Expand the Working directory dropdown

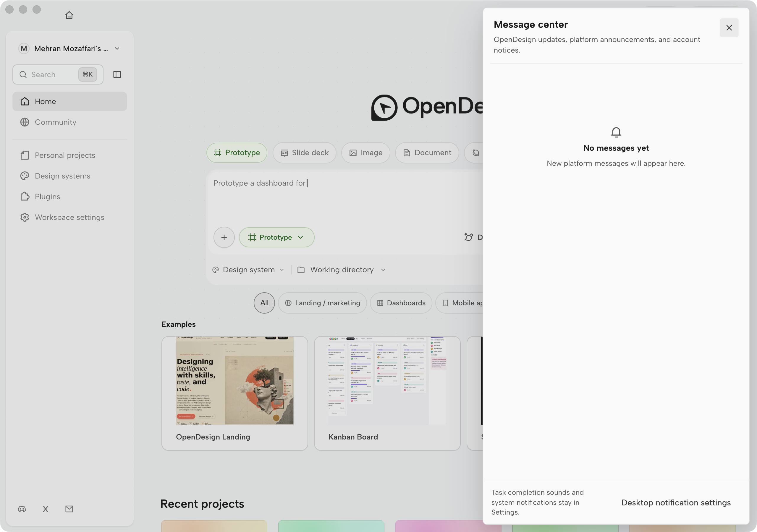click(342, 270)
